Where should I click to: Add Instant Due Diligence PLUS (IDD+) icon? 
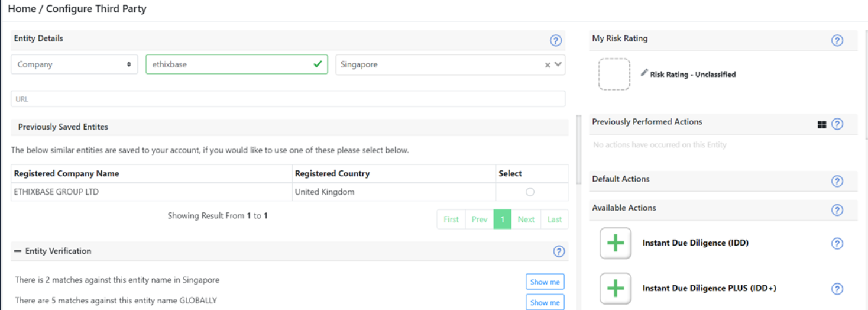click(616, 289)
